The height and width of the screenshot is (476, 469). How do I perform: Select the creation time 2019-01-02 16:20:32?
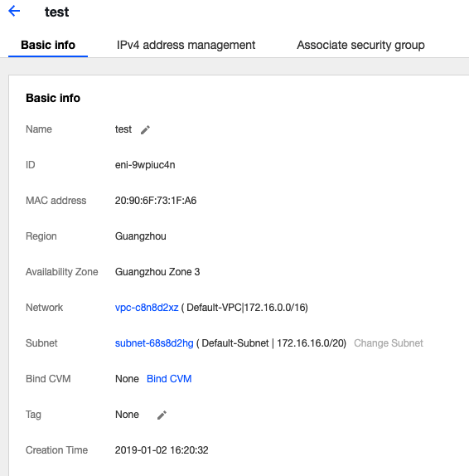click(x=162, y=450)
